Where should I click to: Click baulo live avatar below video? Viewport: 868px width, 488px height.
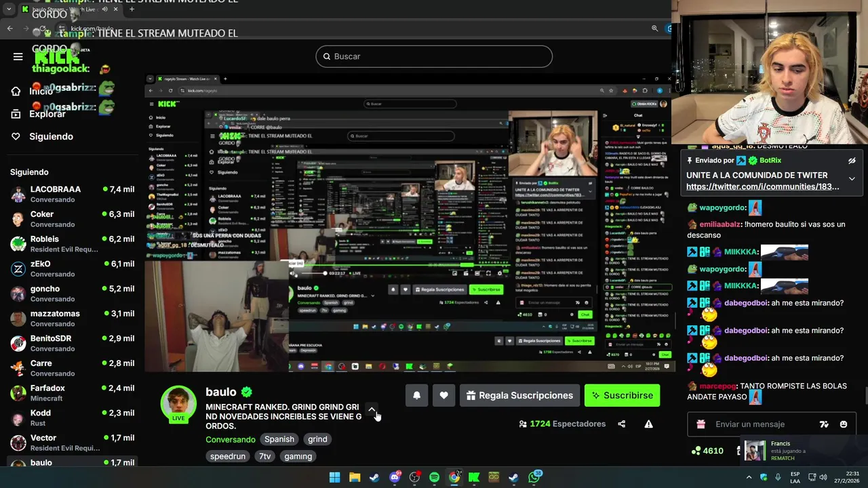pos(178,404)
